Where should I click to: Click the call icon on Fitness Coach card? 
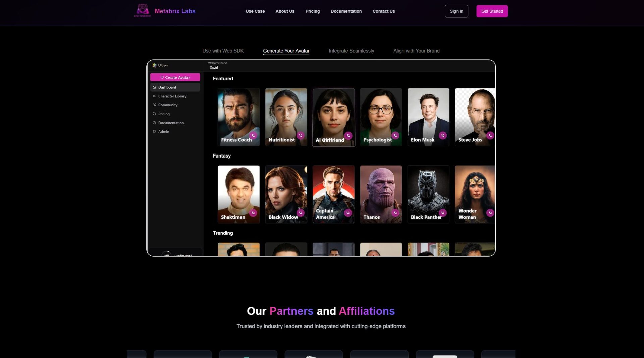(253, 135)
